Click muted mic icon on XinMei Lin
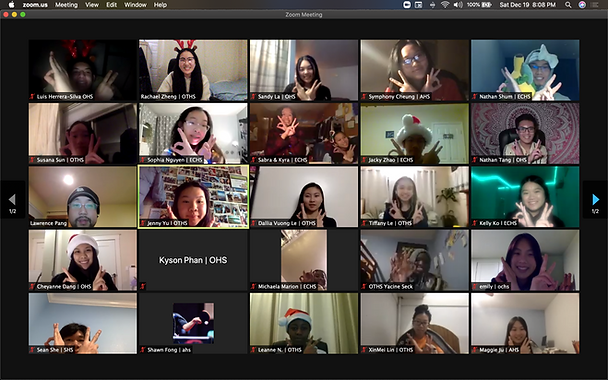Viewport: 608px width, 380px height. [364, 350]
